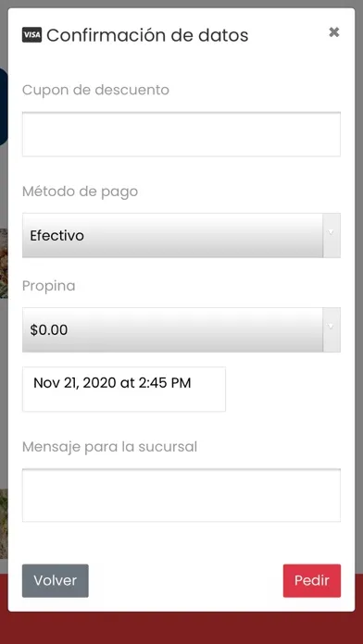Screen dimensions: 363x644
Task: Click the Mensaje para la sucursal label
Action: pyautogui.click(x=110, y=446)
